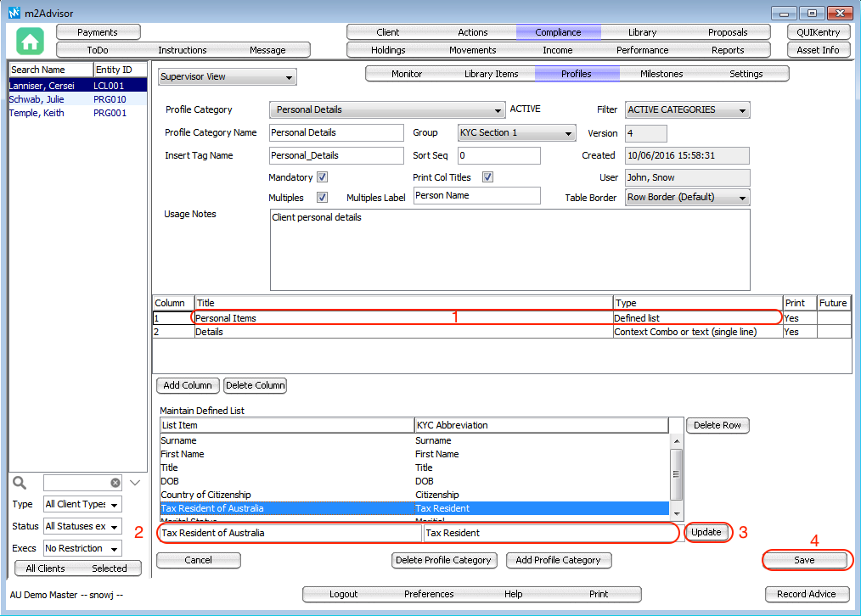Select Schwab, Julie in the client list
Viewport: 861px width, 616px height.
(37, 99)
